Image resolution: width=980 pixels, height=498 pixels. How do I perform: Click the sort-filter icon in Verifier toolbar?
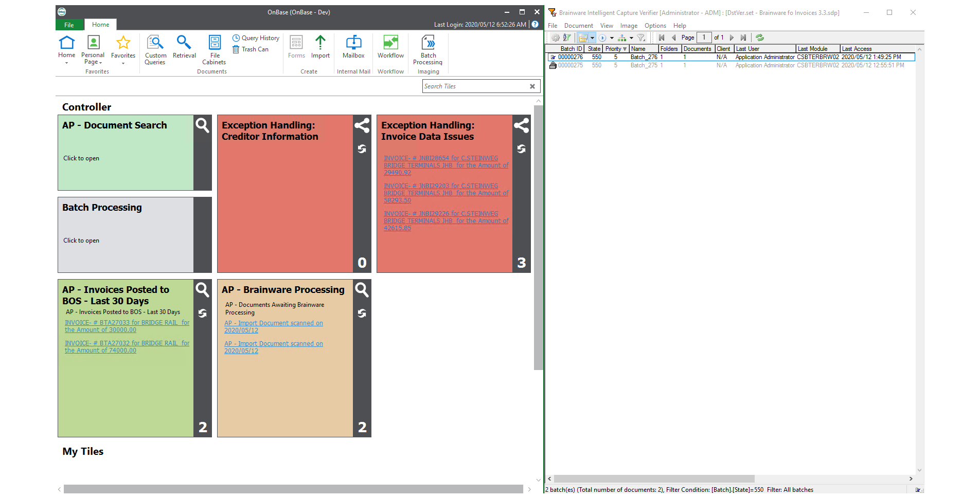(x=567, y=38)
